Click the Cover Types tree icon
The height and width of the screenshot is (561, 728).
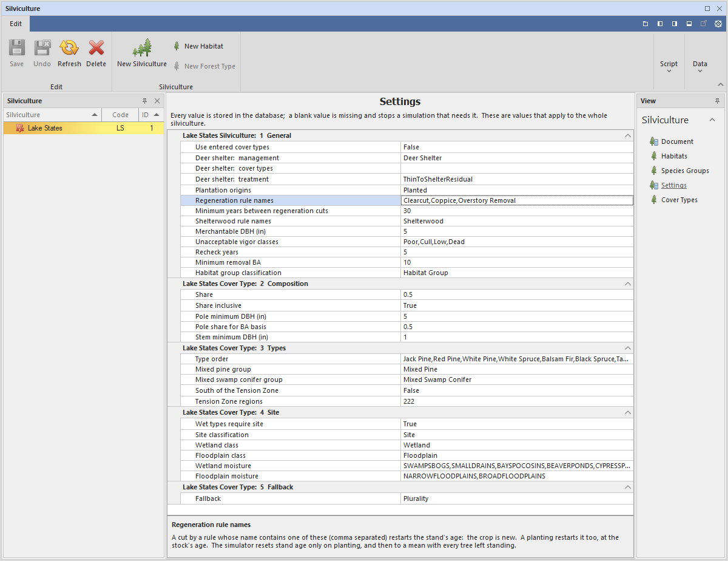[x=654, y=200]
